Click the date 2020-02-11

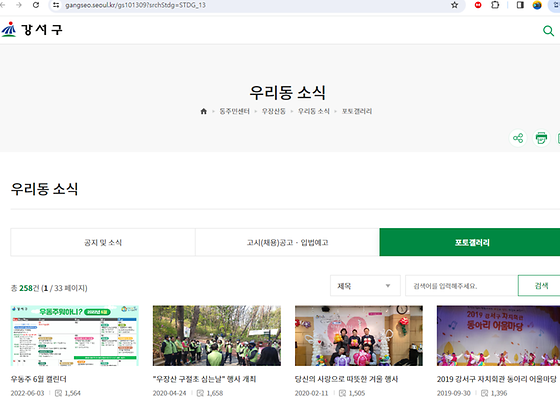point(311,393)
